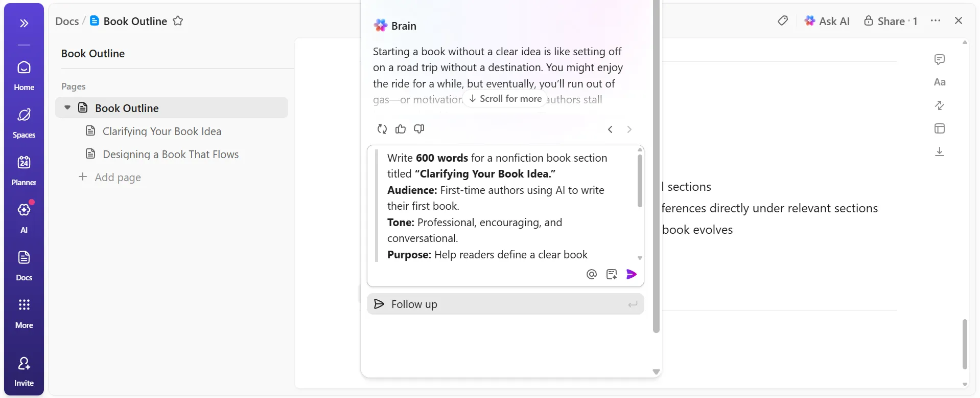The height and width of the screenshot is (398, 980).
Task: Go to previous Brain response
Action: click(610, 129)
